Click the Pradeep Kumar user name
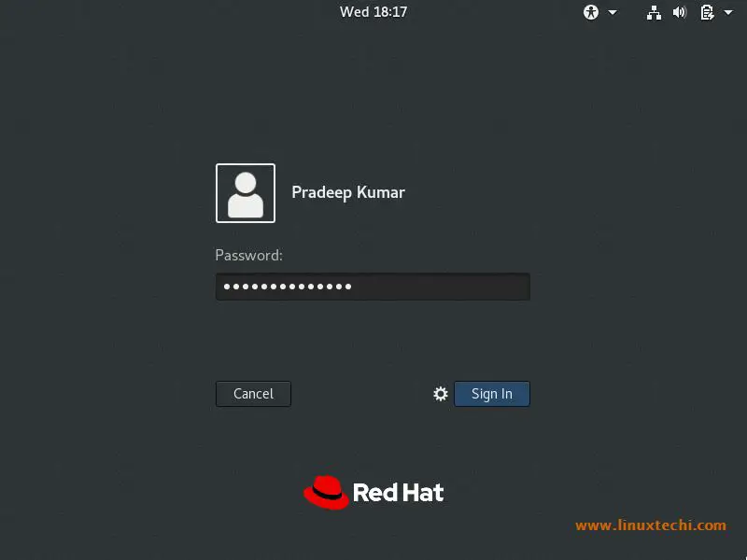This screenshot has height=560, width=747. point(348,192)
